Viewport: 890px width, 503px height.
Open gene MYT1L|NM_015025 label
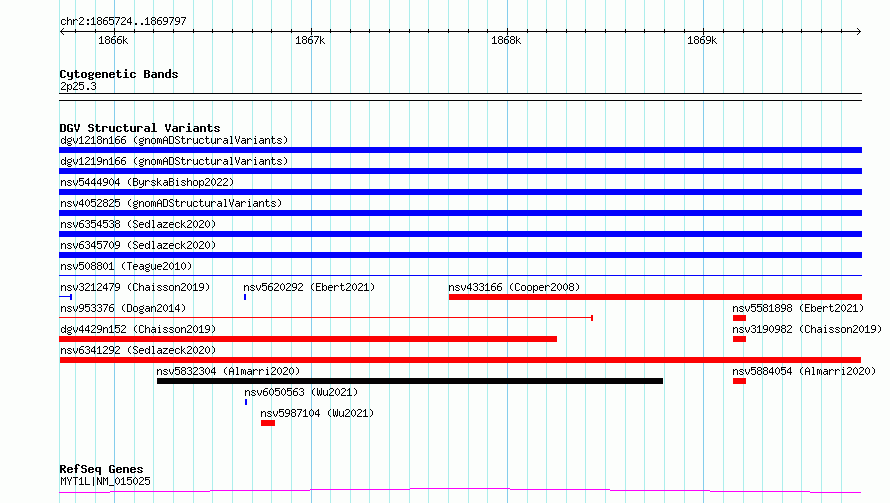click(x=105, y=481)
